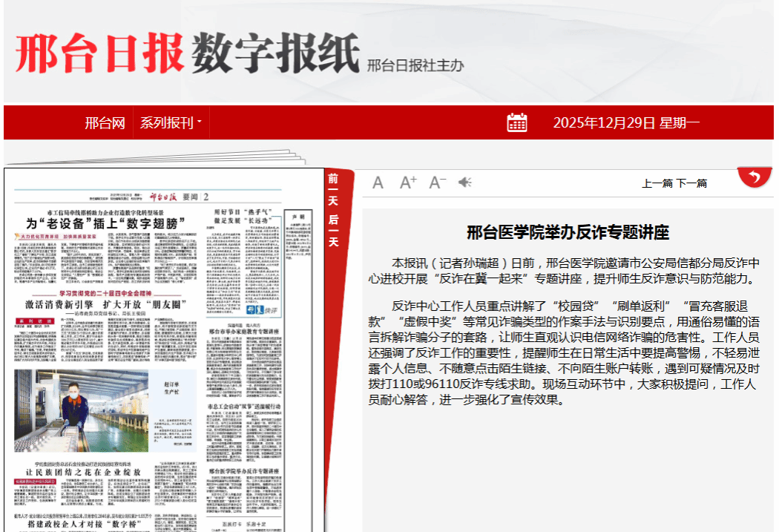Decrease article font size with A− icon
This screenshot has width=779, height=532.
click(438, 183)
